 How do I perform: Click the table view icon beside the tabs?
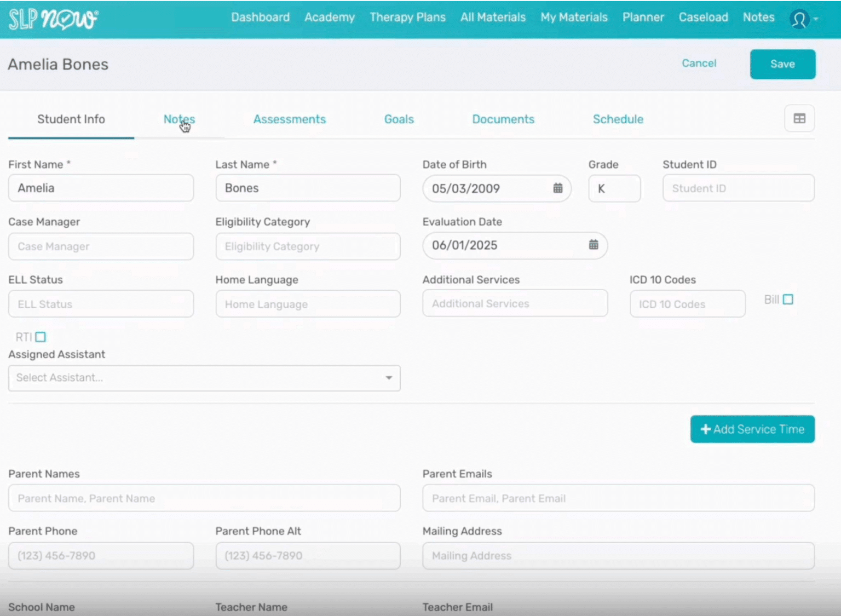tap(799, 119)
